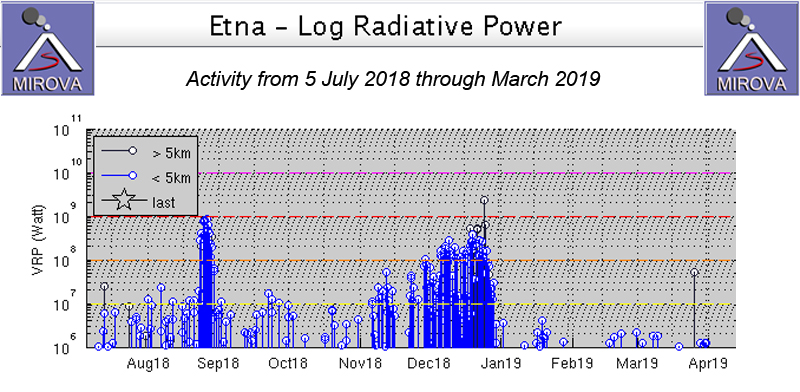Click the 'Nov18' x-axis label
The image size is (800, 392).
pos(360,363)
